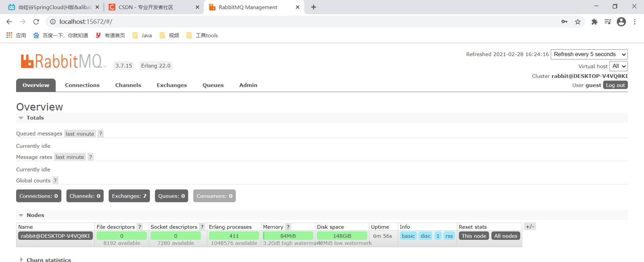Open the apps grid bookmark icon

pyautogui.click(x=9, y=35)
